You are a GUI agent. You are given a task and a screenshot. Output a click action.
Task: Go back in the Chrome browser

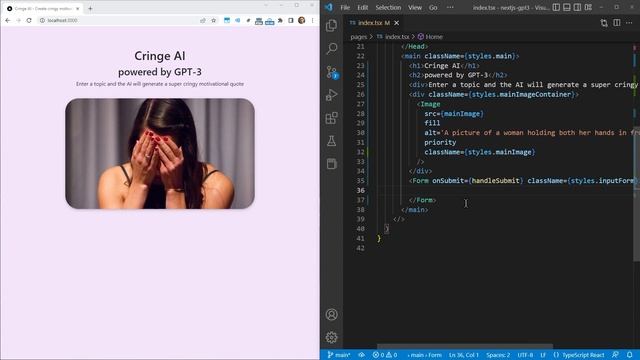pyautogui.click(x=8, y=20)
